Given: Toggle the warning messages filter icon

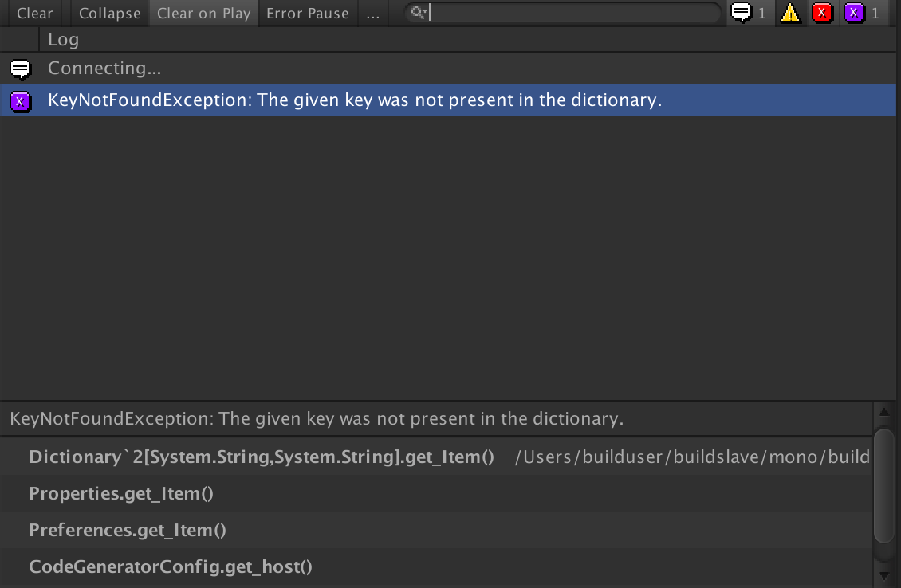Looking at the screenshot, I should [x=790, y=13].
